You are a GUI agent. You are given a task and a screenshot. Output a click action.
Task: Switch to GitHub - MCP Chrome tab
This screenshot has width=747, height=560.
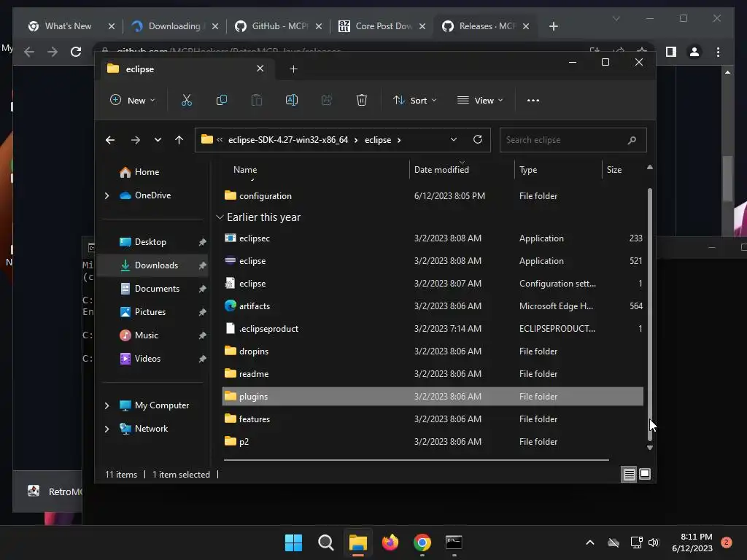[x=279, y=26]
